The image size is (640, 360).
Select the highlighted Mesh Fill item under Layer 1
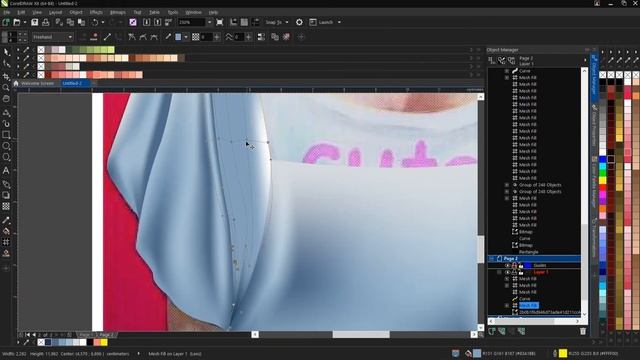pos(529,305)
